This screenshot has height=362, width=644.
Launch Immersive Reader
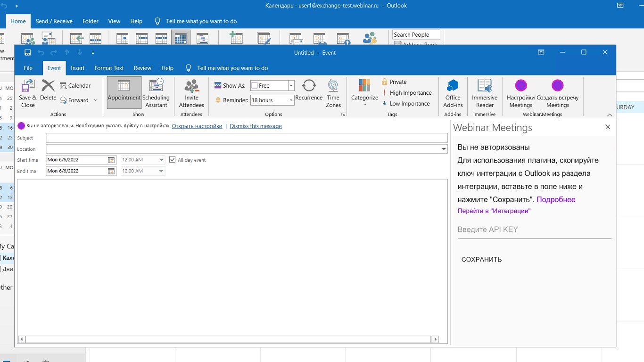point(485,93)
